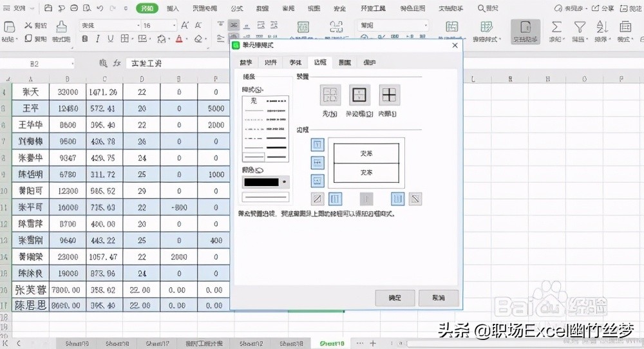Open the paste options dropdown arrow
Viewport: 644px width, 349px height.
tap(17, 39)
